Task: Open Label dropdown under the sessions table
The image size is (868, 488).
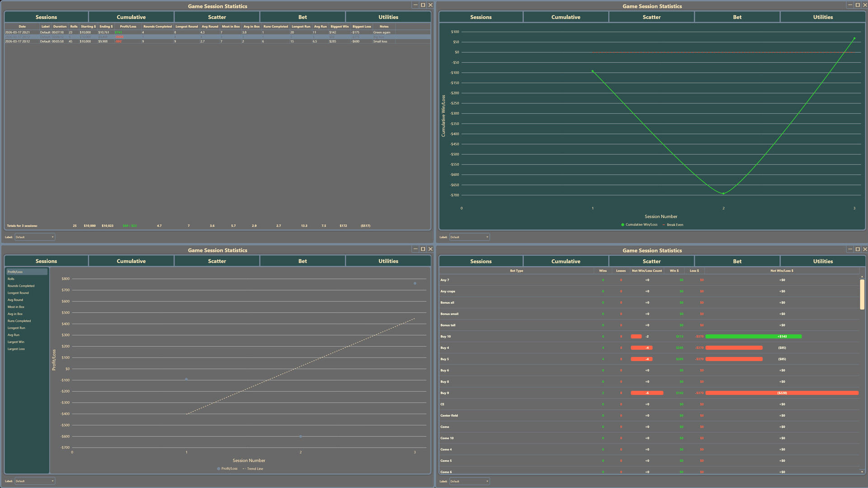Action: pyautogui.click(x=35, y=237)
